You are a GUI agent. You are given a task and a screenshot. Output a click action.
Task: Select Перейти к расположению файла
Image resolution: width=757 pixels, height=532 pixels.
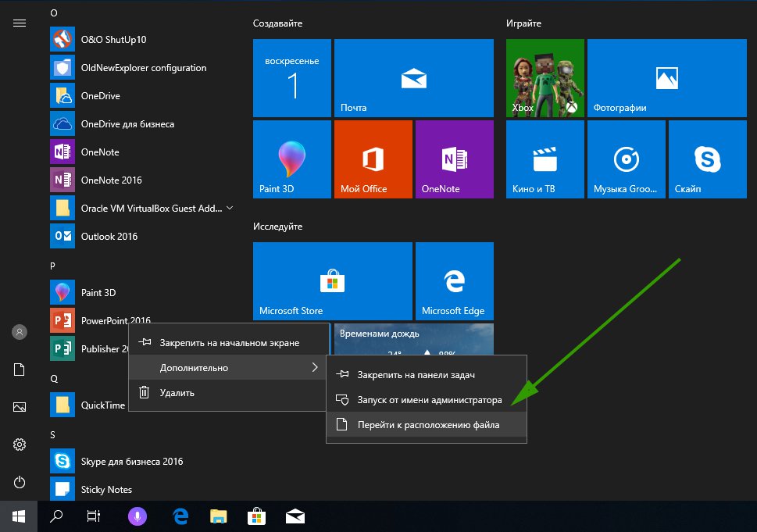pyautogui.click(x=427, y=425)
